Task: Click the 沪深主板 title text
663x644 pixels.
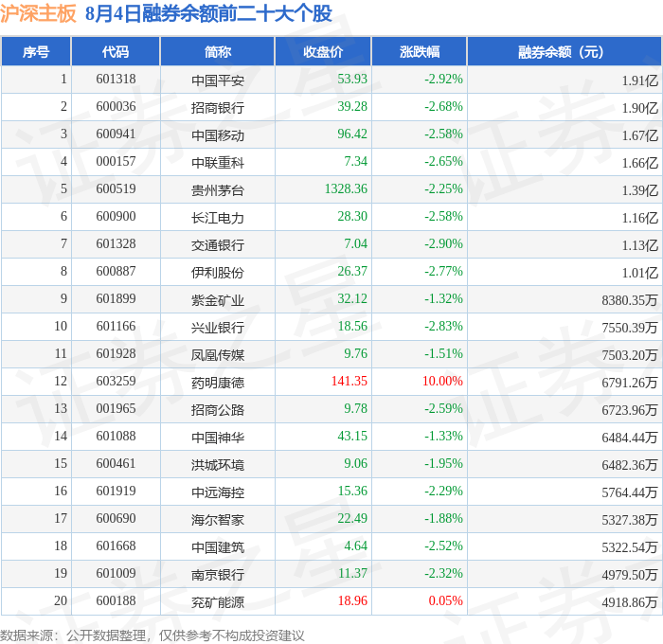Action: (38, 13)
